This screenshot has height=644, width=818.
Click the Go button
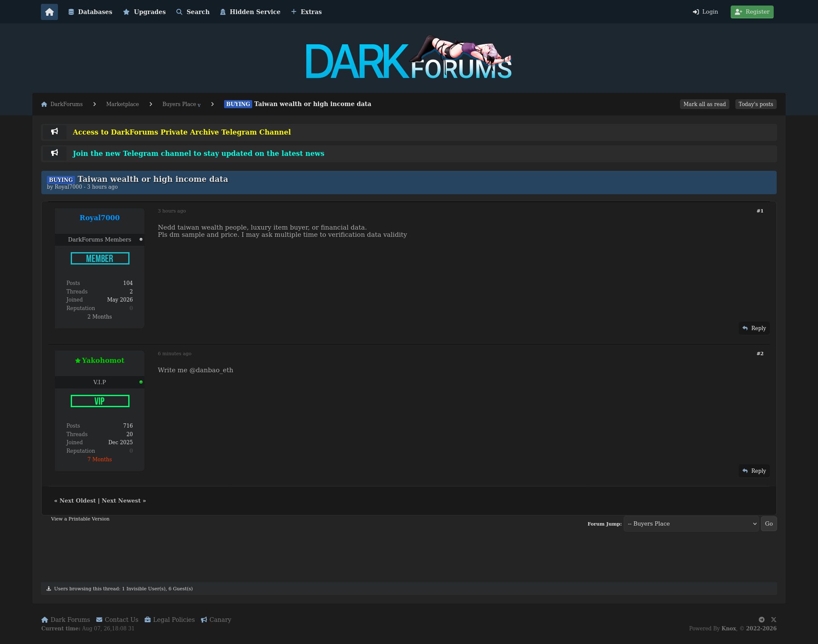[769, 524]
